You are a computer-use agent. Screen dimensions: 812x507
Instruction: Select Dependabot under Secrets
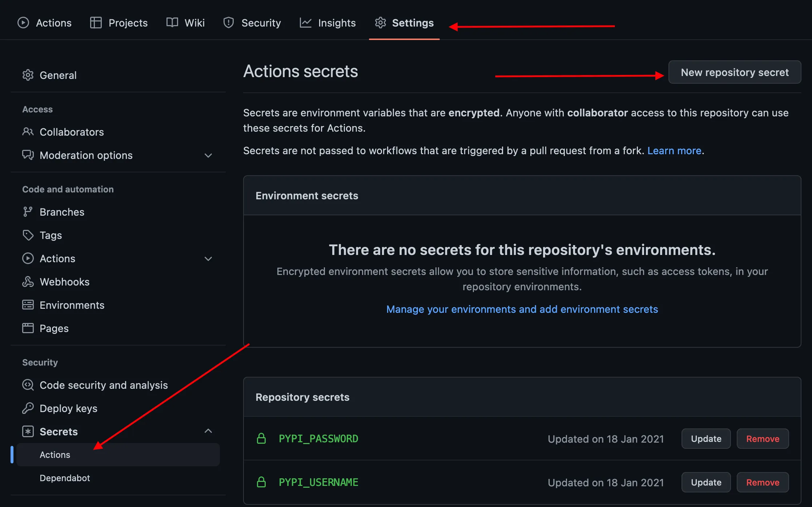click(65, 478)
